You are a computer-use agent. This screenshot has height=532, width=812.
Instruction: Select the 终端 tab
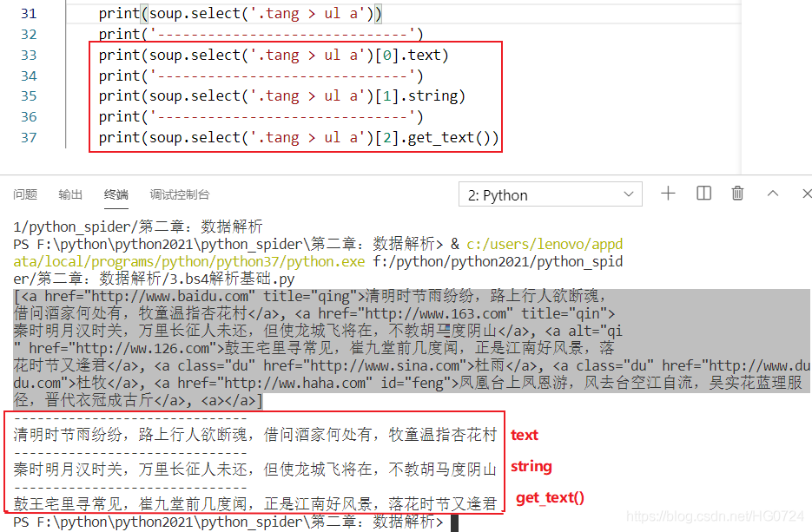116,194
